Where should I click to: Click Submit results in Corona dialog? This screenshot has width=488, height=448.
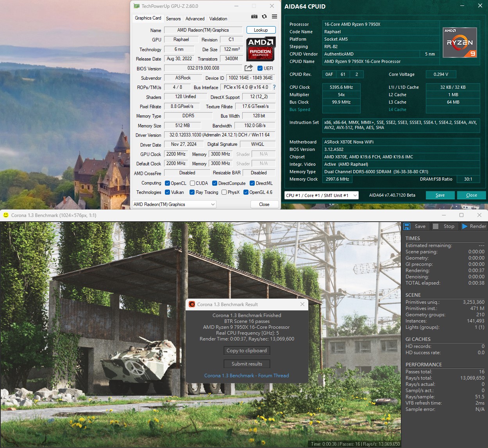click(x=247, y=364)
